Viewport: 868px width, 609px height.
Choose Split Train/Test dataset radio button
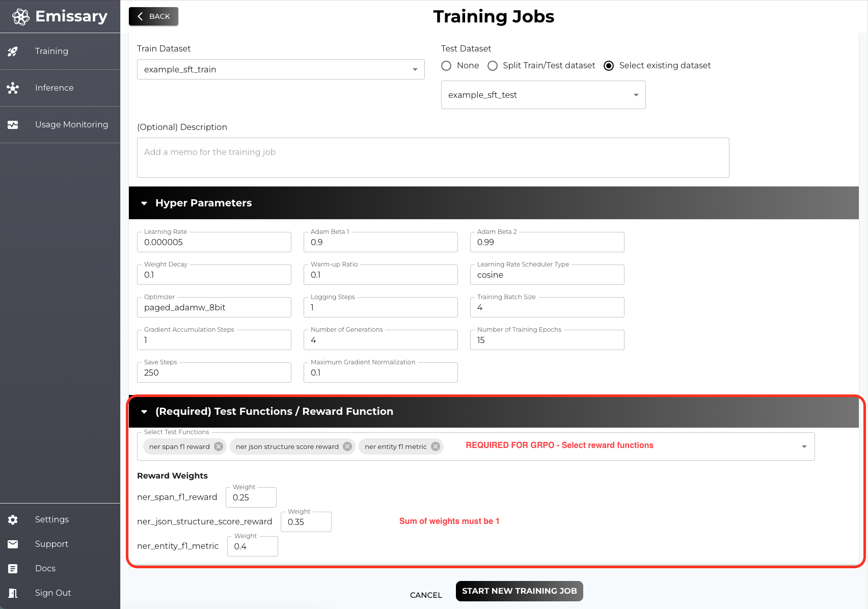point(493,66)
